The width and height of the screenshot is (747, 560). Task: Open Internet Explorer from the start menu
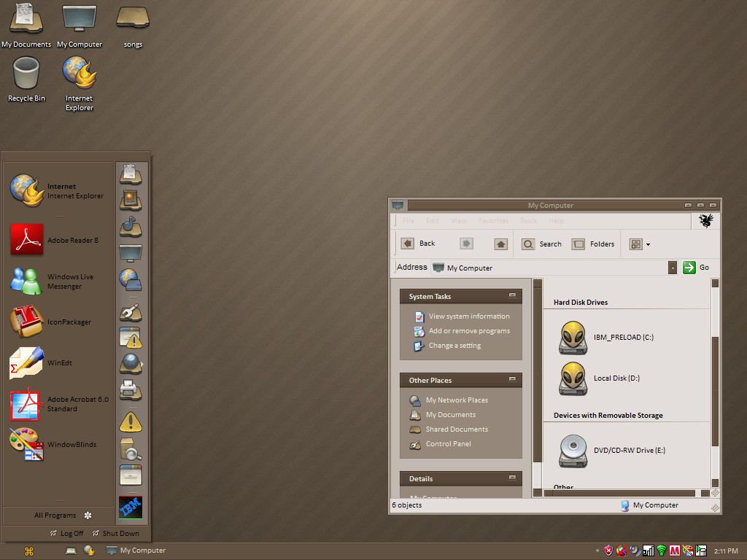[57, 191]
